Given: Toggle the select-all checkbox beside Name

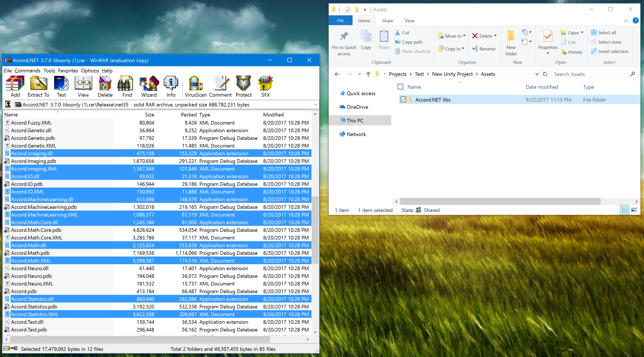Looking at the screenshot, I should tap(400, 87).
